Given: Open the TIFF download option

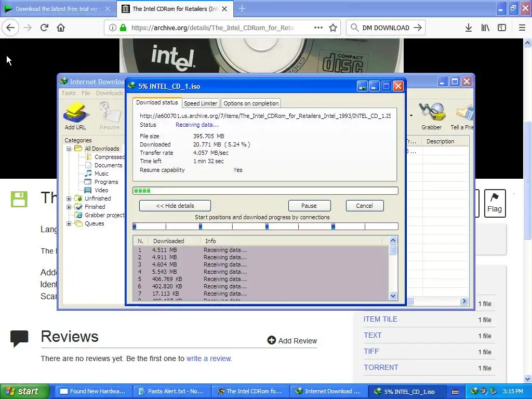Looking at the screenshot, I should coord(371,352).
